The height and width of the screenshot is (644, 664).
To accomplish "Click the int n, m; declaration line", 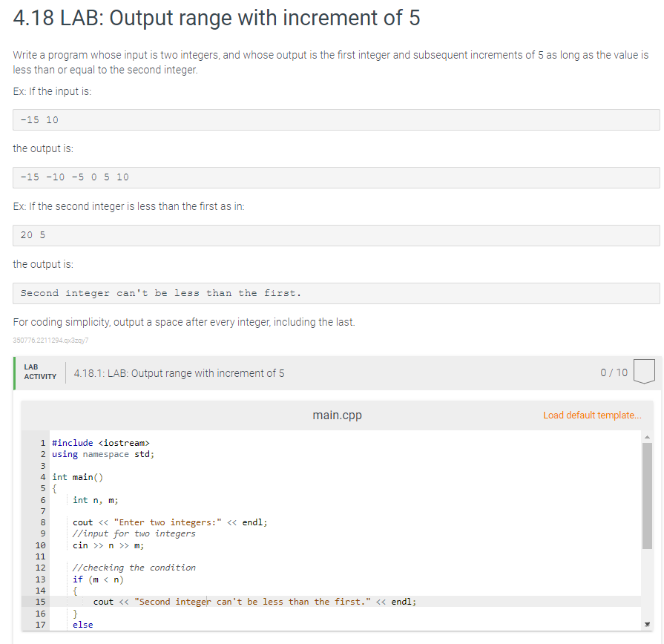I will coord(95,500).
